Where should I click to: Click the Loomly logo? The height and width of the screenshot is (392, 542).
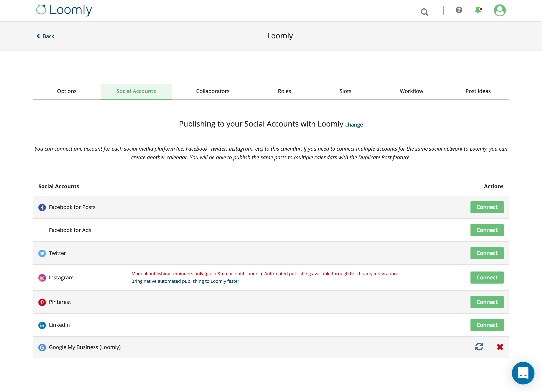tap(64, 10)
